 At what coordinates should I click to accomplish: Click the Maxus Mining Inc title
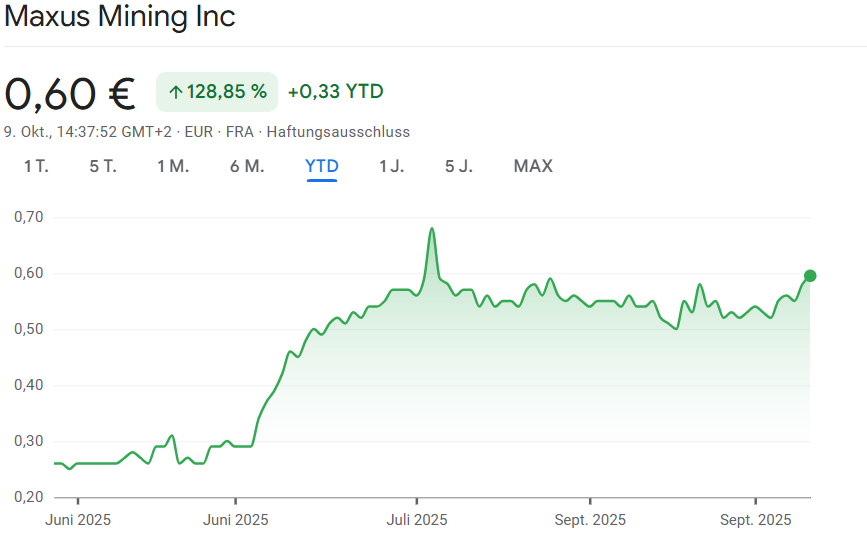120,17
